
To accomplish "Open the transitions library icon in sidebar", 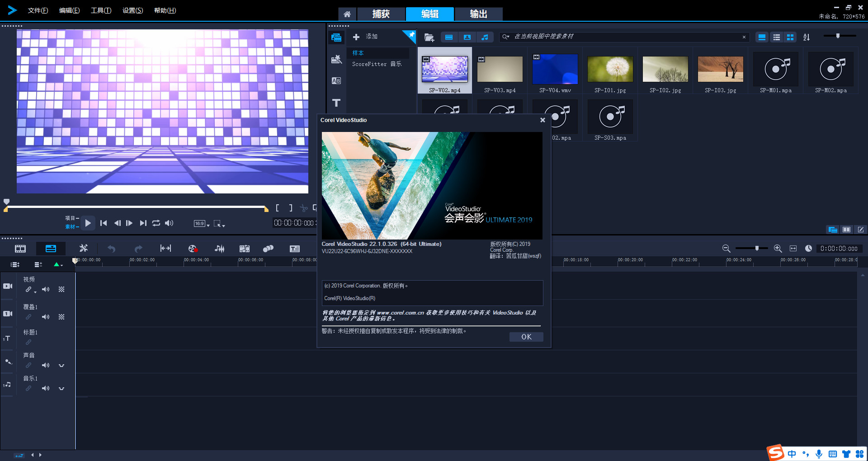I will [x=336, y=59].
